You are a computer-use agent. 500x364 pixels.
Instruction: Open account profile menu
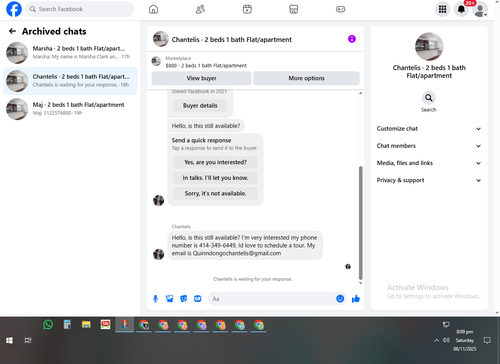480,9
